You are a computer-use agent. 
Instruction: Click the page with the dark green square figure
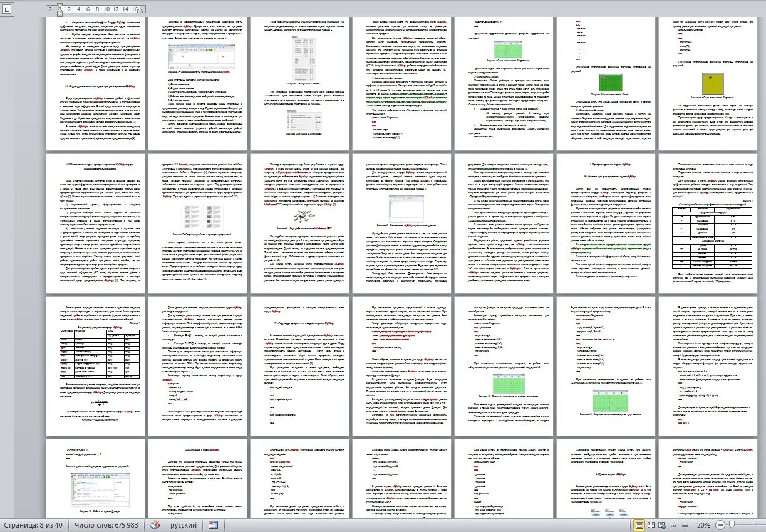point(606,84)
